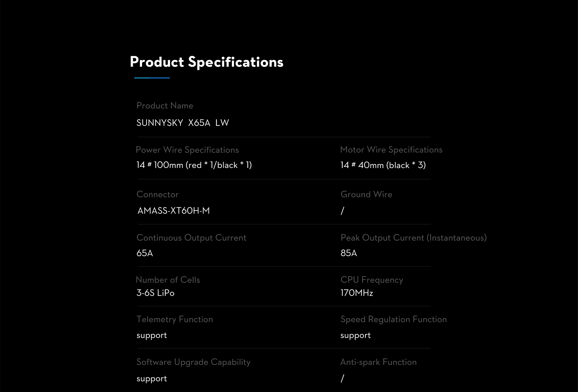Click the Product Specifications heading
Viewport: 578px width, 392px height.
pos(207,62)
